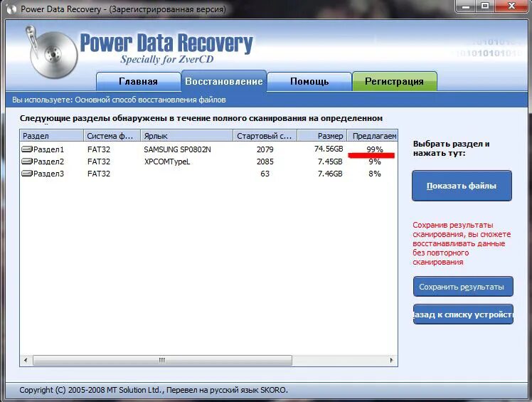Click the 8% suggestion value

375,174
